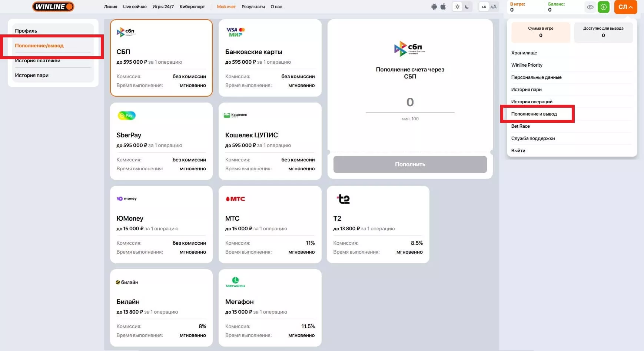644x351 pixels.
Task: Select the СБП payment method card
Action: (161, 58)
